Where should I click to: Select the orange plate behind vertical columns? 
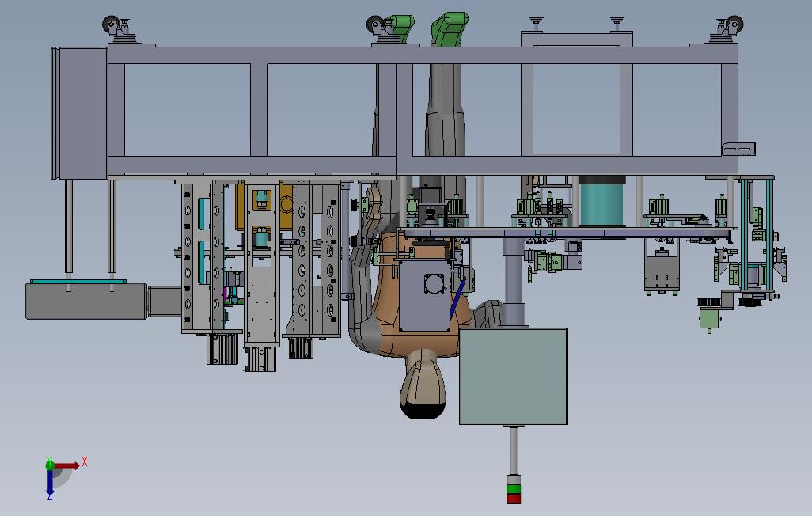264,206
